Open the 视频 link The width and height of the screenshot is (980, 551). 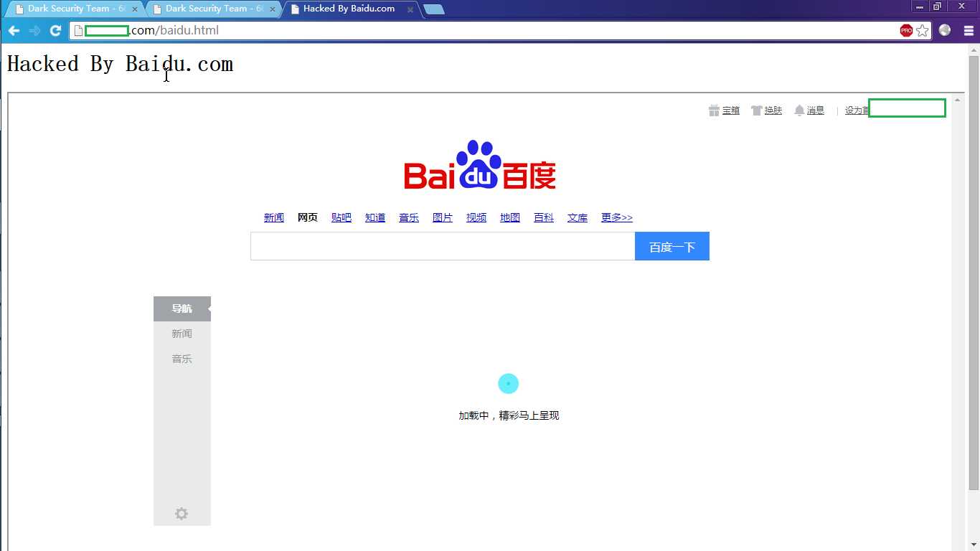point(476,217)
